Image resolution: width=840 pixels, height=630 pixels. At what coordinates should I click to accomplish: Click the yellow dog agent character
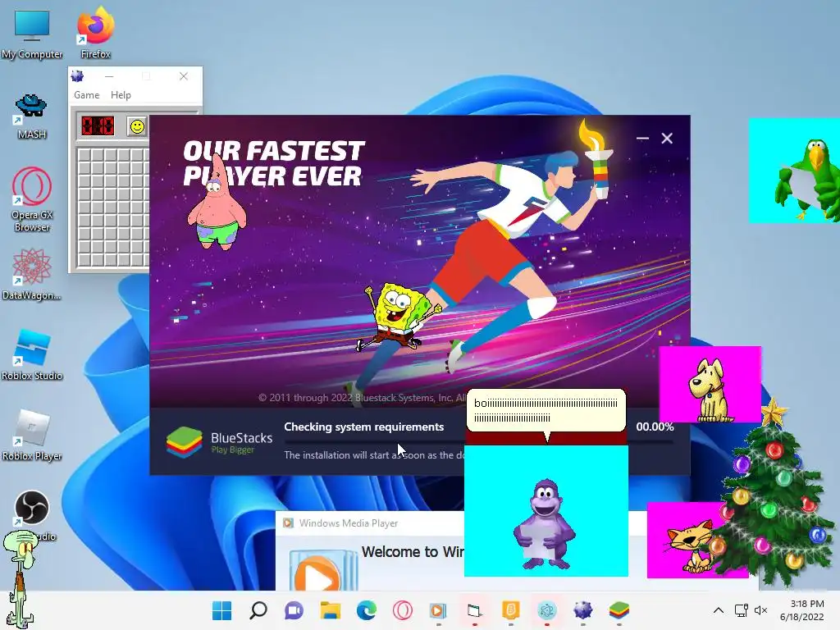point(711,390)
